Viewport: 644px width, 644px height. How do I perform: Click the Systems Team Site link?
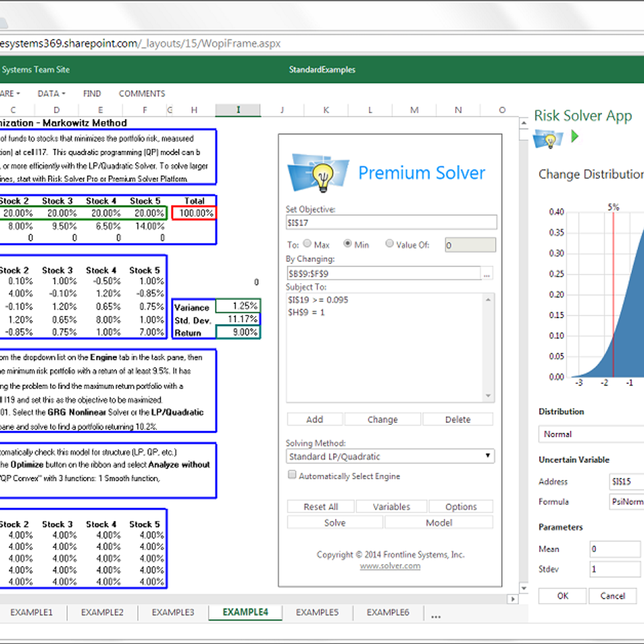[35, 70]
